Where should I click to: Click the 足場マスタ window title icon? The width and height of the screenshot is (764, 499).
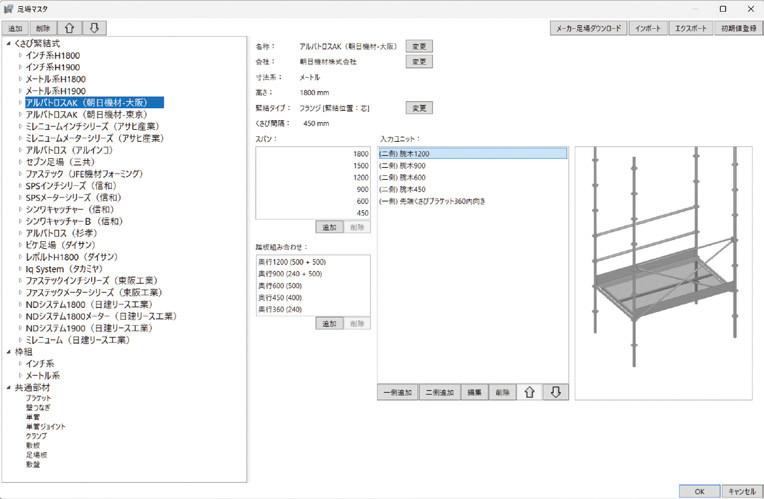coord(8,9)
